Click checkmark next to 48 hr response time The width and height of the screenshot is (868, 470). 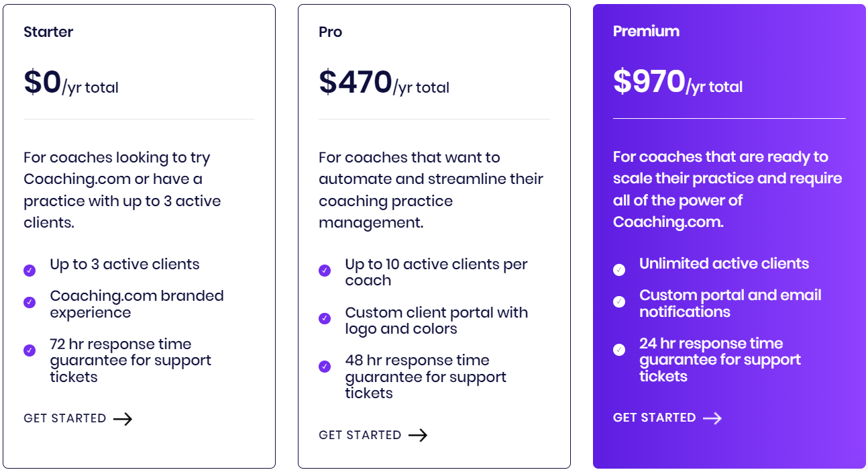pyautogui.click(x=325, y=367)
